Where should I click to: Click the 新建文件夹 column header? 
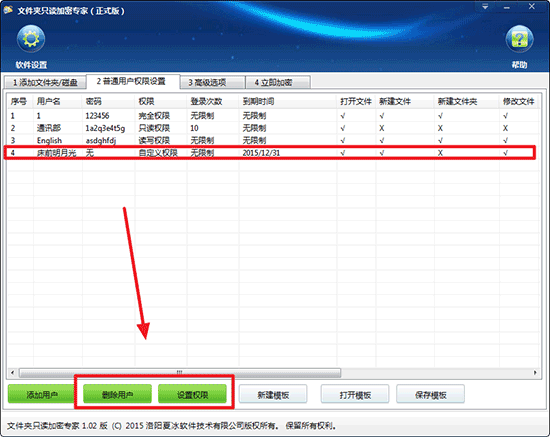coord(467,101)
